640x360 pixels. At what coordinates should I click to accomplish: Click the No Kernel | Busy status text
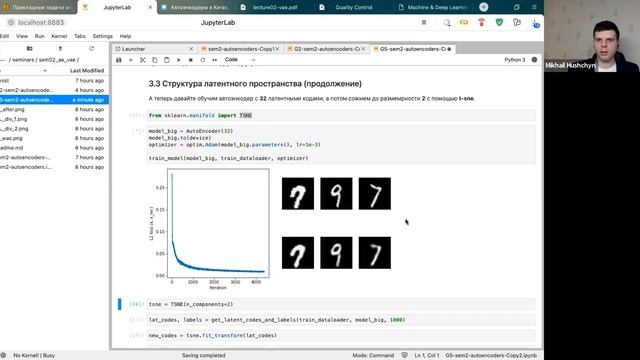click(34, 356)
